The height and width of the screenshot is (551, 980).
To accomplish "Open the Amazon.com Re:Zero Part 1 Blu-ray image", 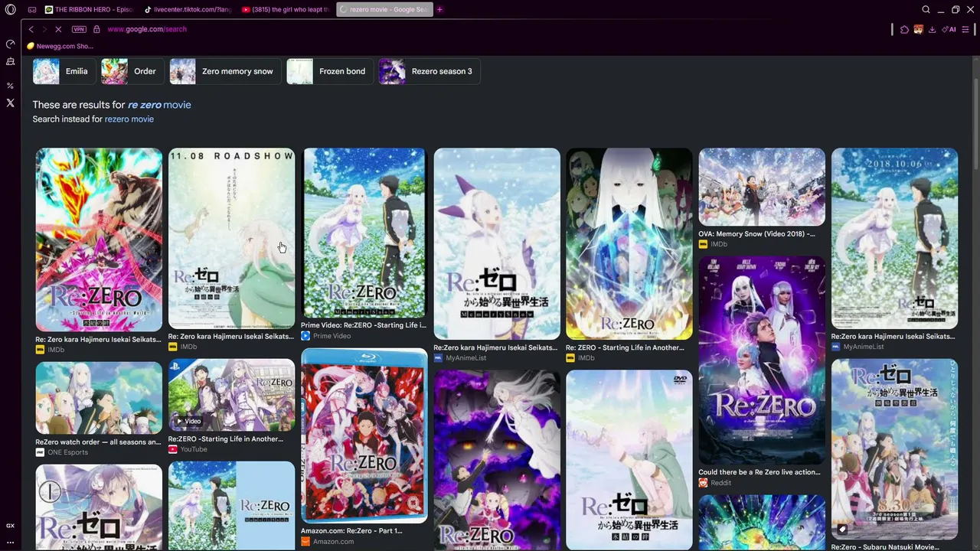I will [x=364, y=435].
